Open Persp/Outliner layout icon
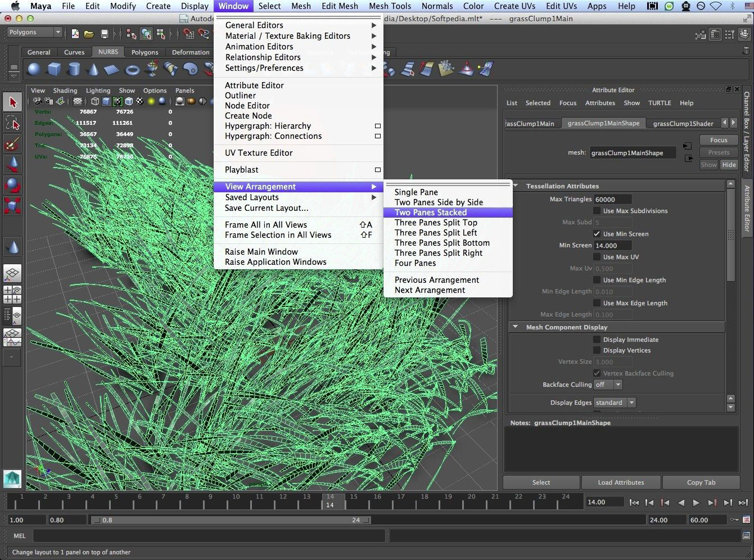This screenshot has width=754, height=560. 12,316
